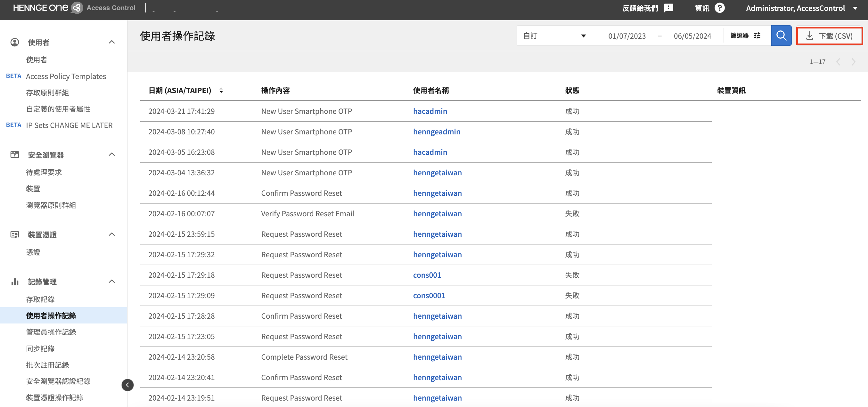868x407 pixels.
Task: Click the 篩選器 filter sliders icon
Action: [757, 36]
